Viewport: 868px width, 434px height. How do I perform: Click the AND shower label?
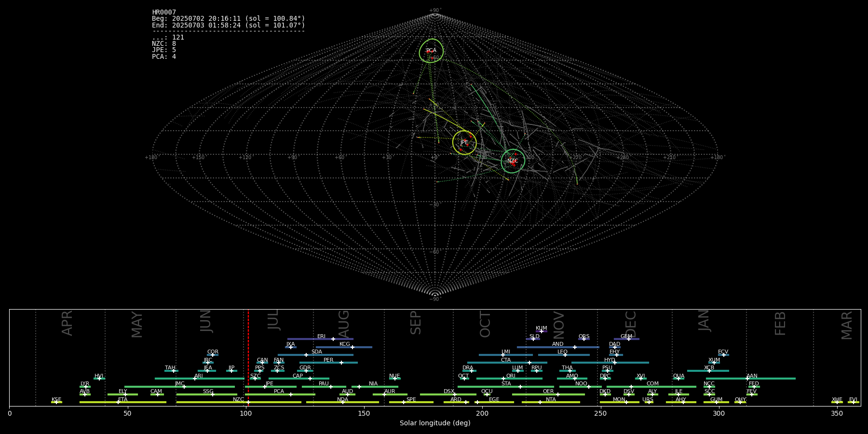(x=557, y=344)
